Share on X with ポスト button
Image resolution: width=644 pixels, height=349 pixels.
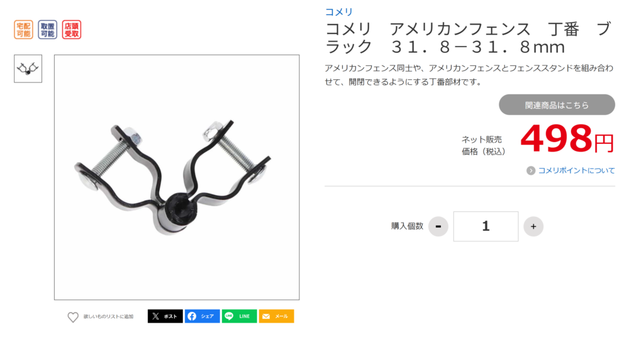pos(165,316)
